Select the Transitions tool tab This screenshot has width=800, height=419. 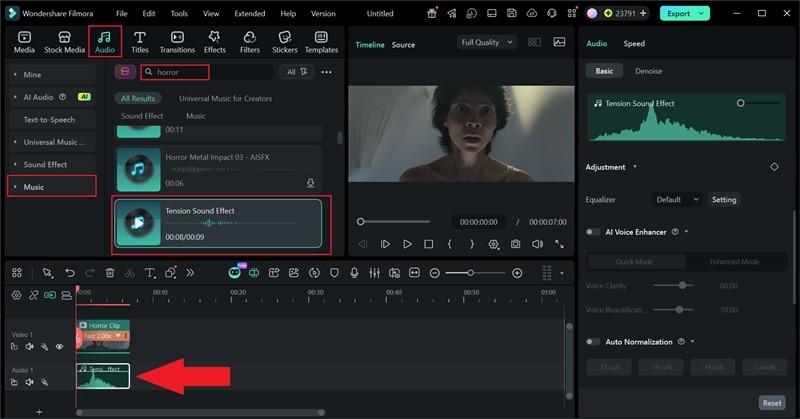coord(177,41)
